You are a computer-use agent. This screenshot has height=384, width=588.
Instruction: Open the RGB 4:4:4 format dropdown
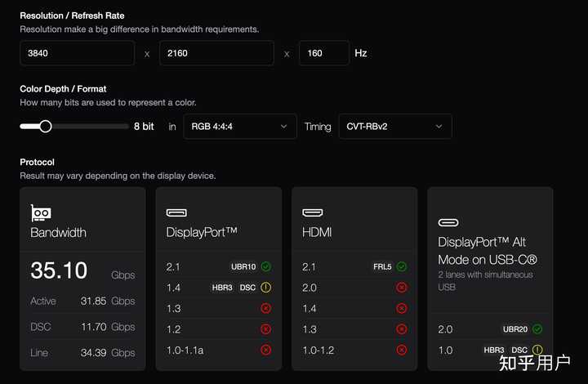[x=239, y=127]
